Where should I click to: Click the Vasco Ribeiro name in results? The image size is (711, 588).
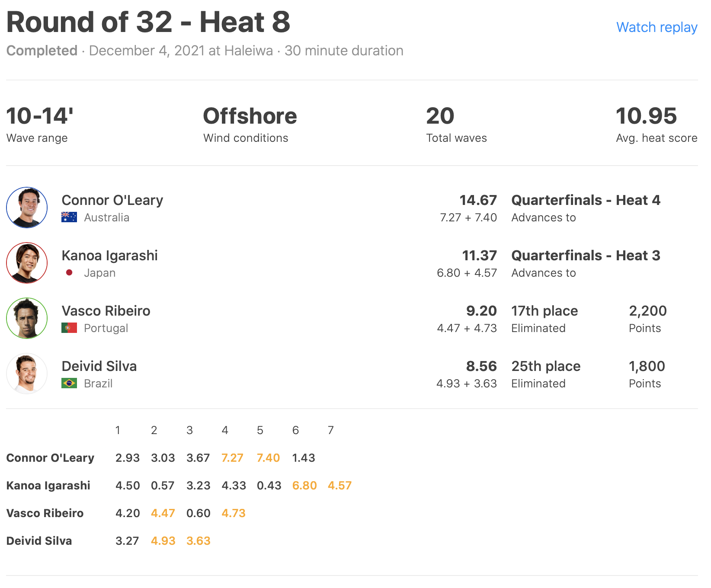pyautogui.click(x=106, y=311)
